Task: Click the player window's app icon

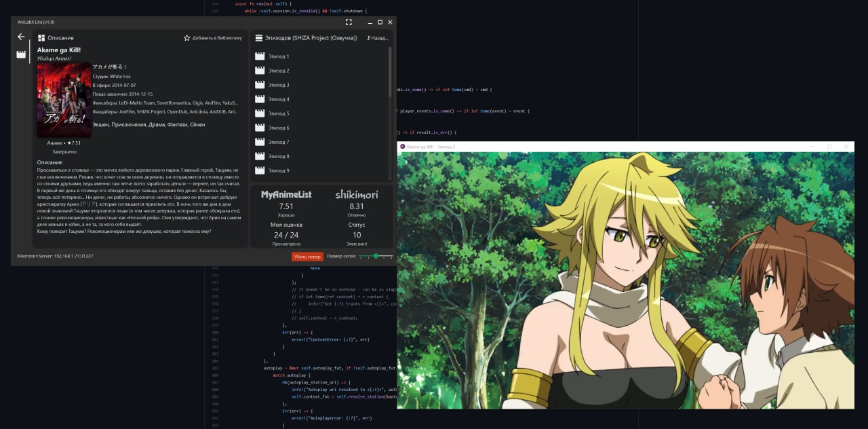Action: (402, 147)
